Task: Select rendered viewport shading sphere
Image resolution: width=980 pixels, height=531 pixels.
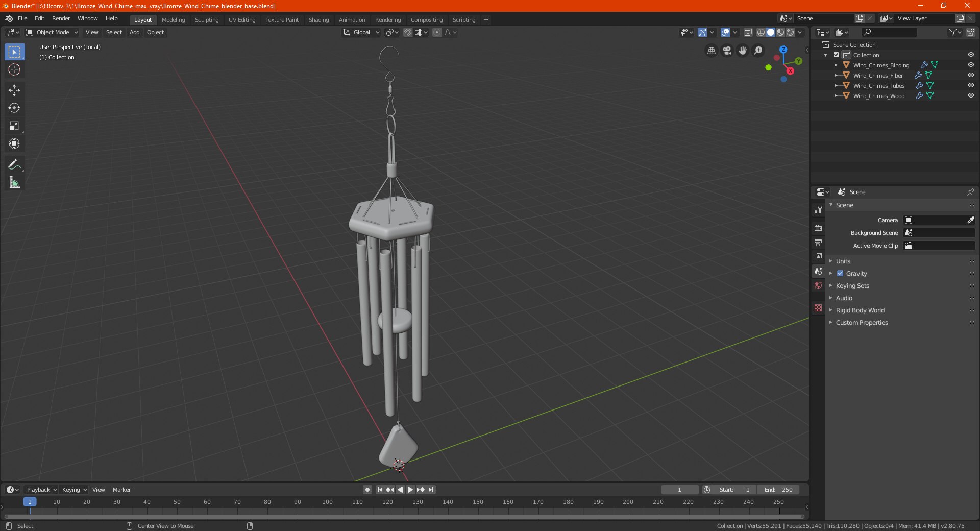Action: (x=790, y=32)
